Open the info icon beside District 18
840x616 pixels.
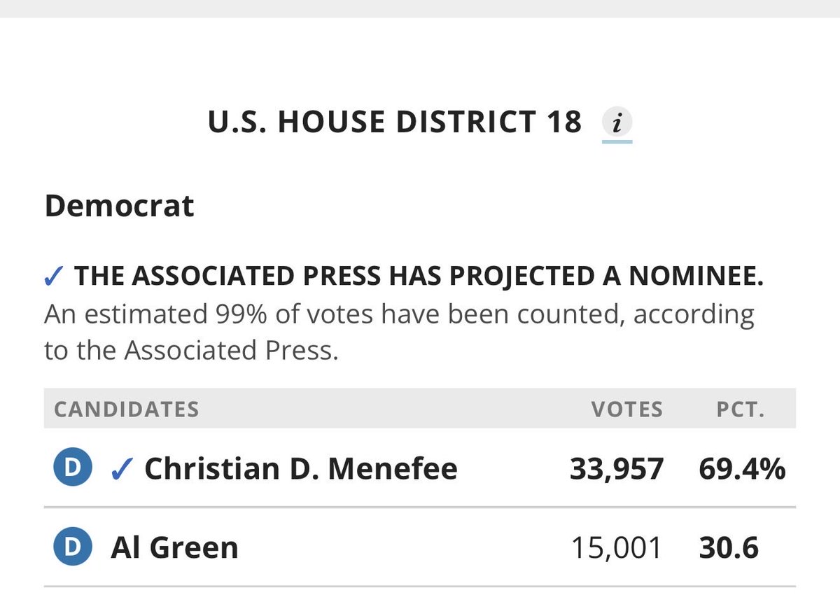(617, 124)
